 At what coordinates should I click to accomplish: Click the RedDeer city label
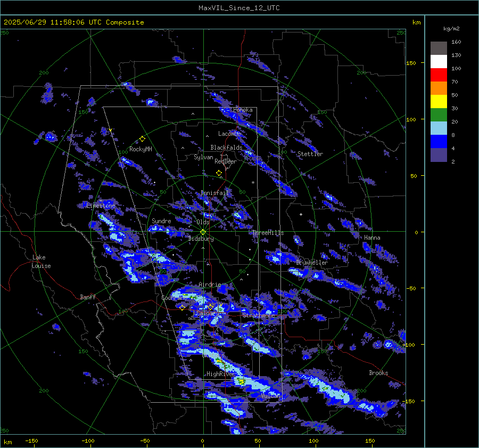pos(226,161)
